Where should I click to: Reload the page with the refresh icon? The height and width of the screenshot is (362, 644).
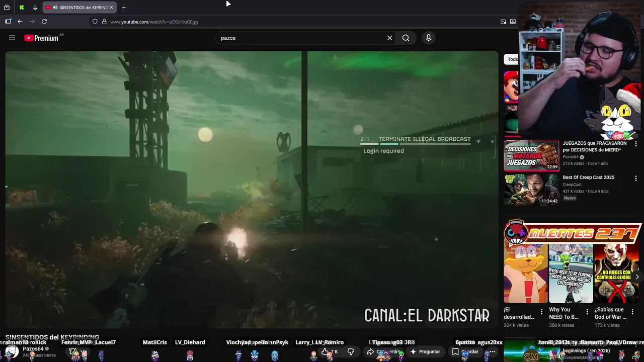point(44,22)
